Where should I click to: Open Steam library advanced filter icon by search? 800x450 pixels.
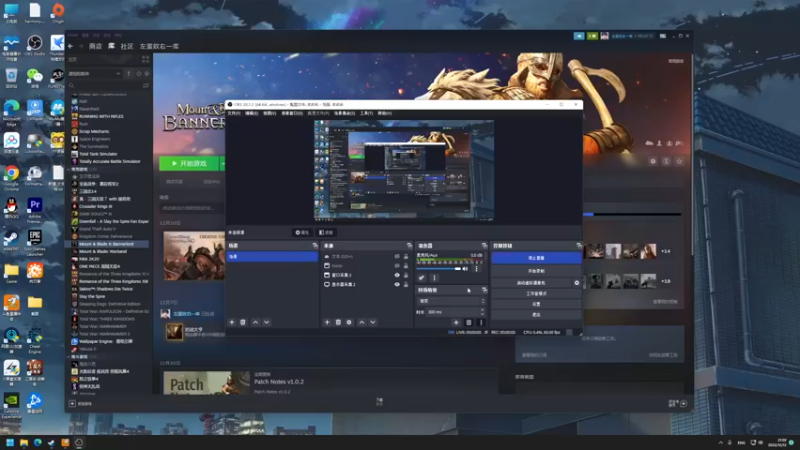pos(145,86)
